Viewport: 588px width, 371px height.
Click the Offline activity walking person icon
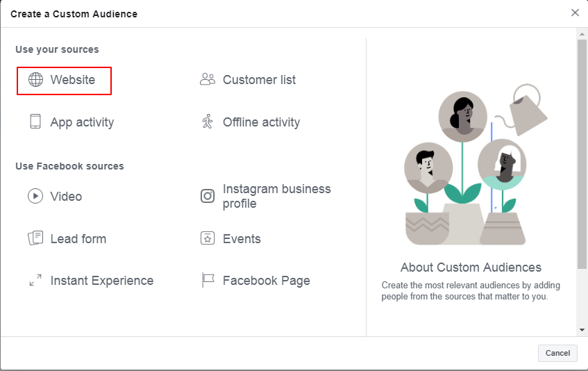pyautogui.click(x=208, y=122)
